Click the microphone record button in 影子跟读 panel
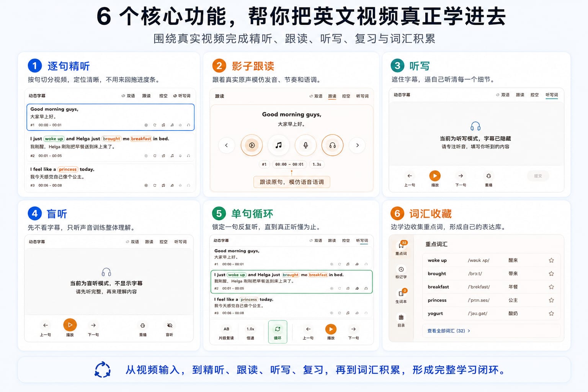The height and width of the screenshot is (392, 588). (x=305, y=145)
